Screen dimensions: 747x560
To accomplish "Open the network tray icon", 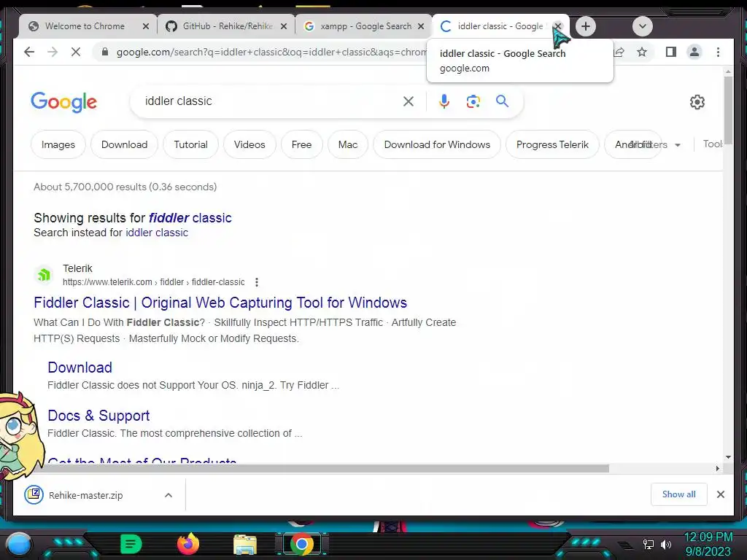I will [x=648, y=544].
